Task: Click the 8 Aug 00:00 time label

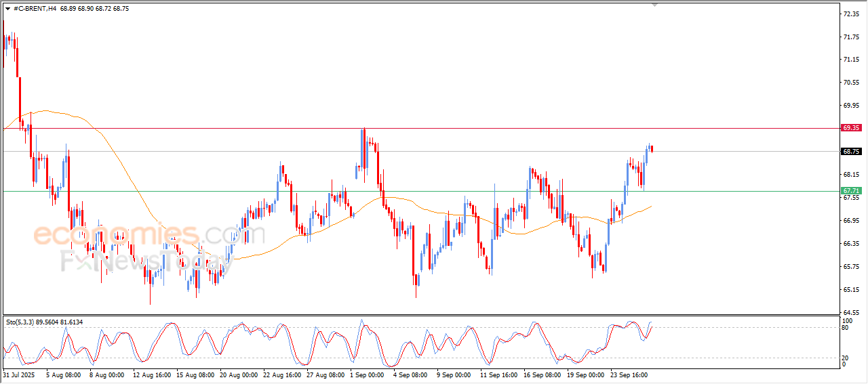Action: [x=106, y=374]
